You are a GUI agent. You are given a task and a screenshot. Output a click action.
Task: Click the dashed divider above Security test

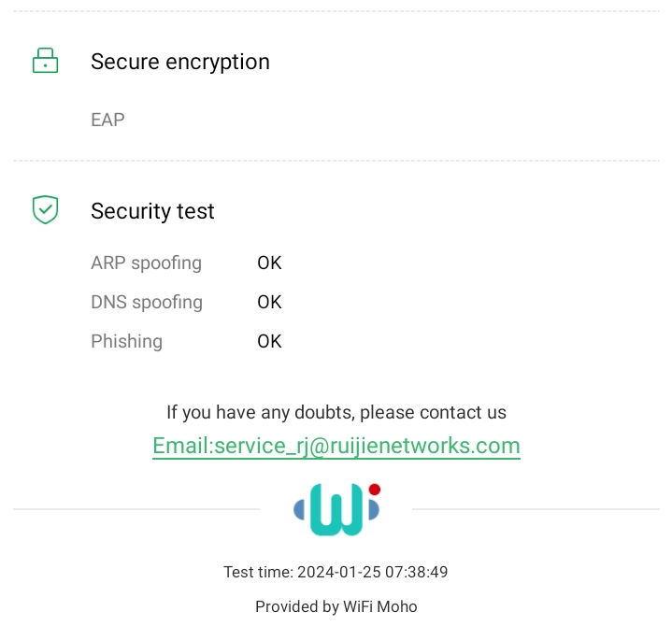[336, 161]
